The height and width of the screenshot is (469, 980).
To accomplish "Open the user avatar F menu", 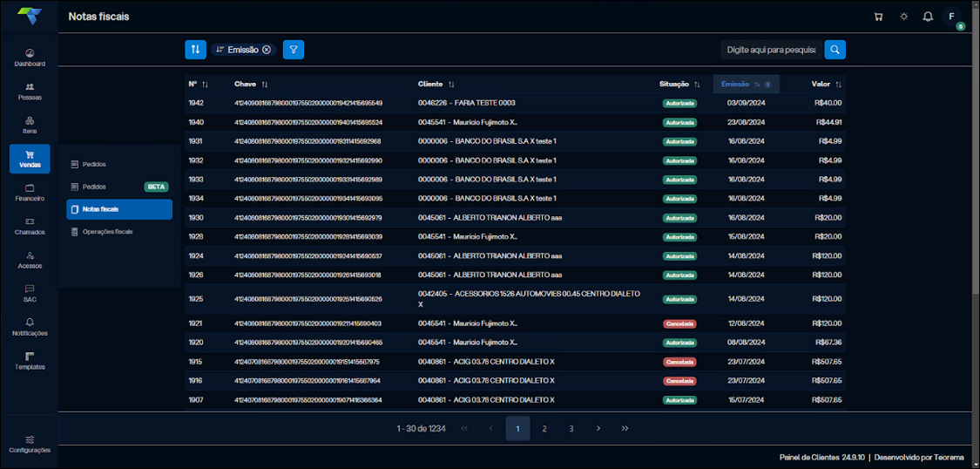I will click(x=952, y=17).
